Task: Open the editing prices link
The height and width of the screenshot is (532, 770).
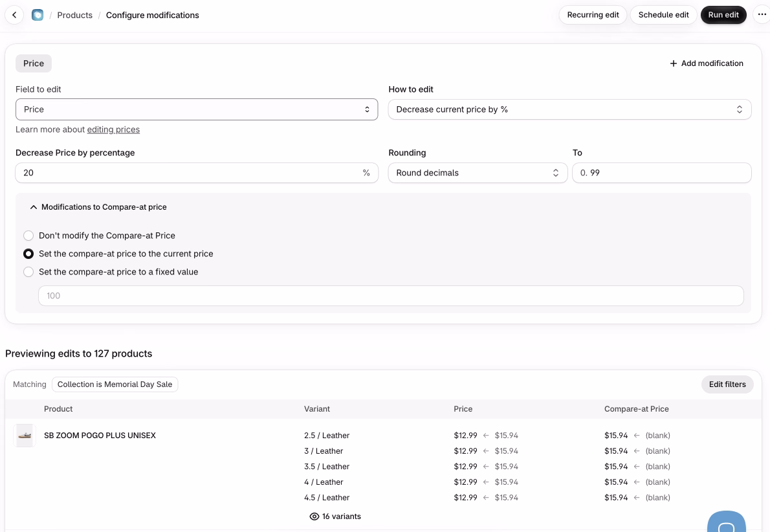Action: [x=113, y=129]
